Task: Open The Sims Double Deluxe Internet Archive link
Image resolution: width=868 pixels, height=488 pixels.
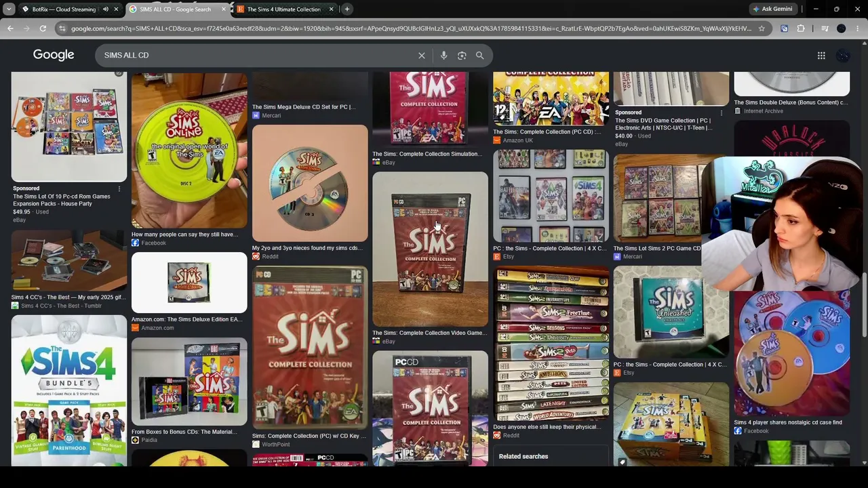Action: 791,102
